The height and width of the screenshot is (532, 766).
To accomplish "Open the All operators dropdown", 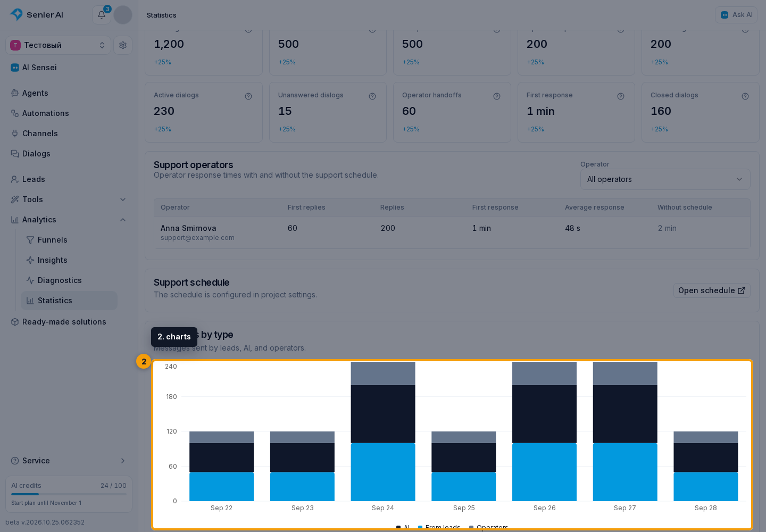I will click(665, 179).
